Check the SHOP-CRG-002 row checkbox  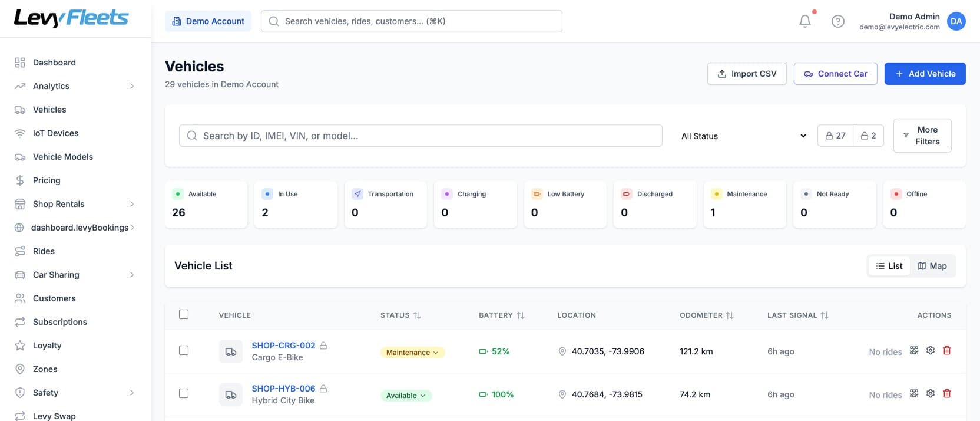pyautogui.click(x=184, y=350)
